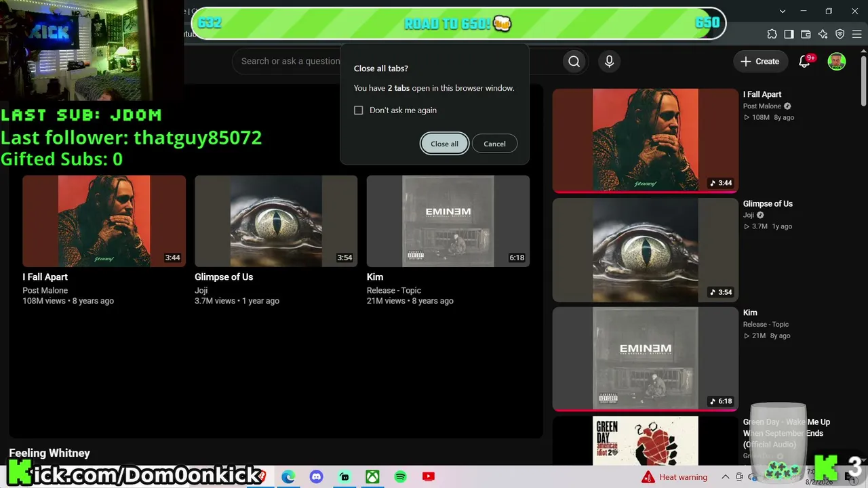Expand the tab search chevron in title bar
This screenshot has width=868, height=488.
[x=783, y=11]
